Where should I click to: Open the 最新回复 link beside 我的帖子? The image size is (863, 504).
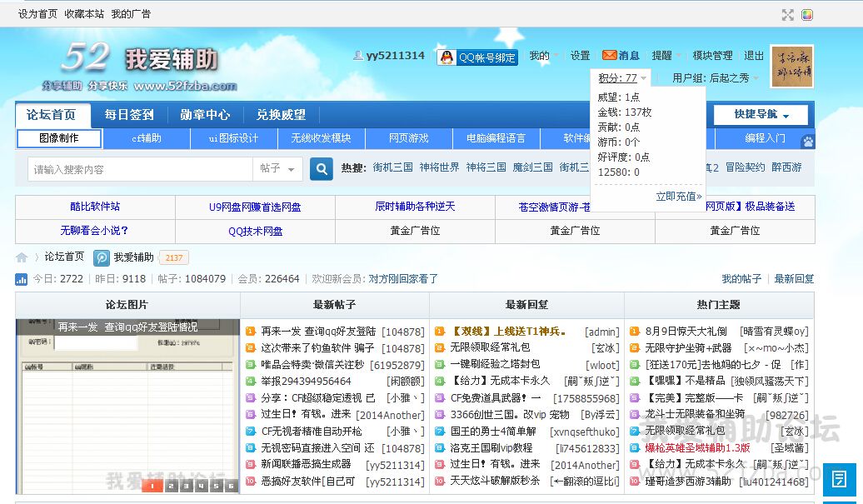[x=794, y=279]
